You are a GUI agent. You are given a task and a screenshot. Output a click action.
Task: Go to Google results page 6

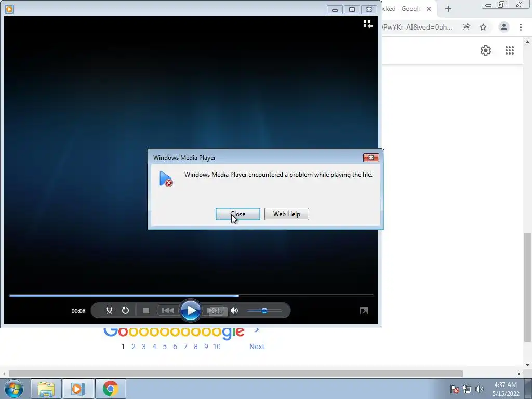point(175,347)
